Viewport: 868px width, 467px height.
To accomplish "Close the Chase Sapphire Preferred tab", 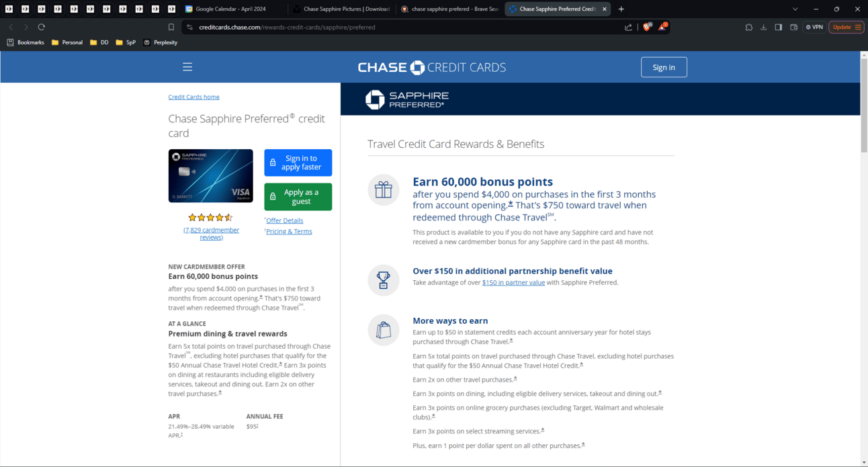I will (x=605, y=9).
